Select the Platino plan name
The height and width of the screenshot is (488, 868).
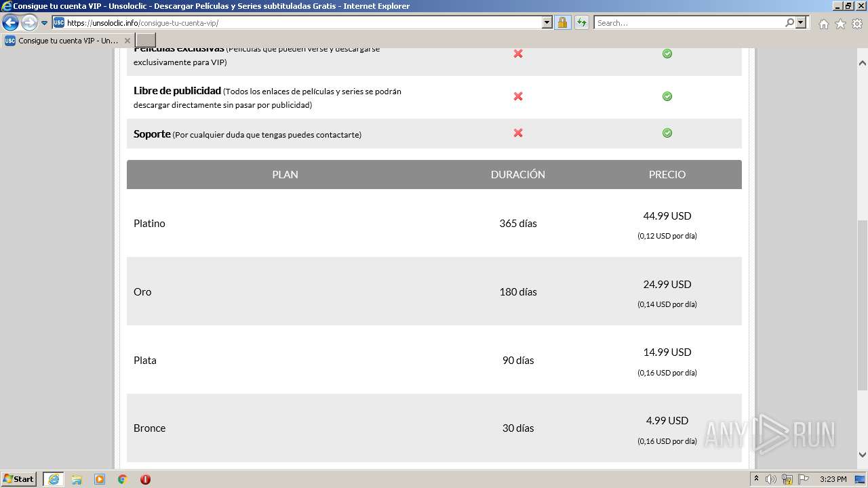149,223
